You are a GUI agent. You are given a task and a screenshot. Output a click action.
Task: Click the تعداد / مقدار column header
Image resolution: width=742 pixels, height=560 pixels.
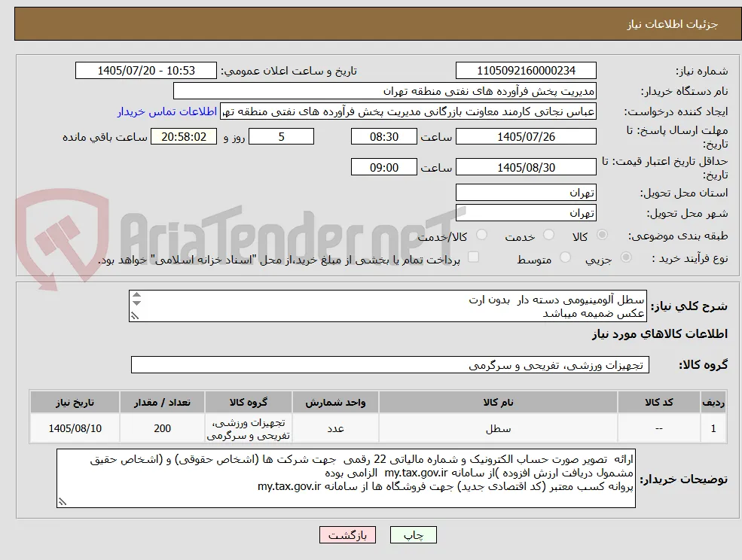pyautogui.click(x=162, y=403)
